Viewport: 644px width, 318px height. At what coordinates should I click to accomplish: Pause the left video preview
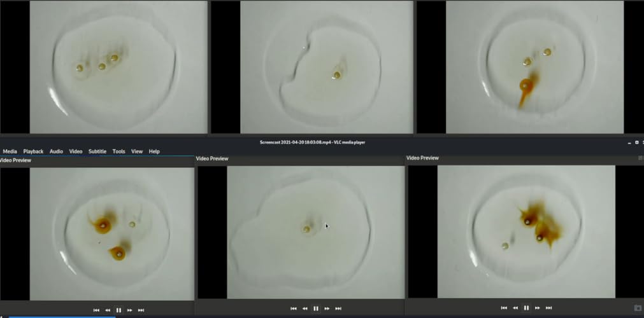118,310
